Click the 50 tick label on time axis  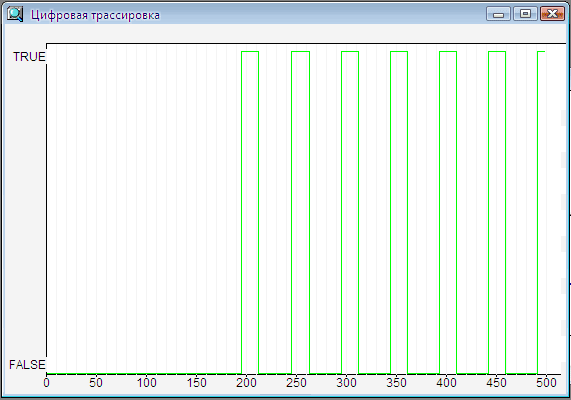pyautogui.click(x=96, y=383)
